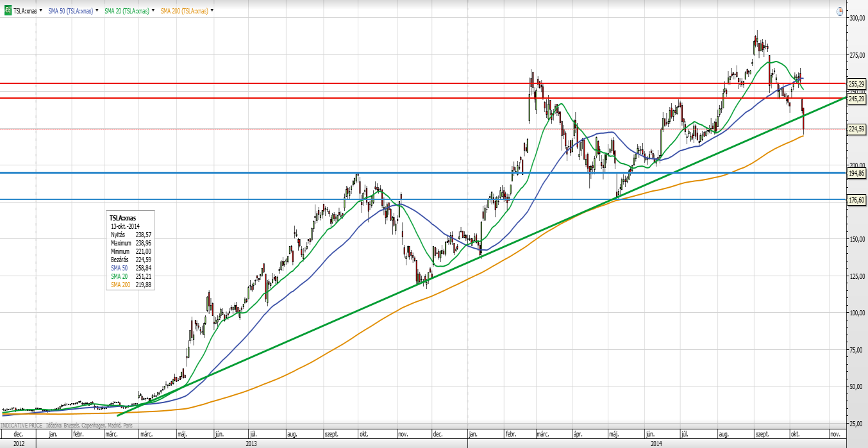The height and width of the screenshot is (448, 868).
Task: Click the 275,00 price axis label
Action: (x=857, y=56)
